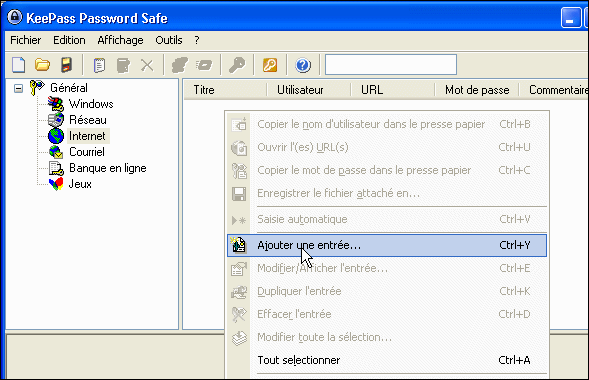Viewport: 589px width, 380px height.
Task: Click the Add entry toolbar icon
Action: click(99, 65)
